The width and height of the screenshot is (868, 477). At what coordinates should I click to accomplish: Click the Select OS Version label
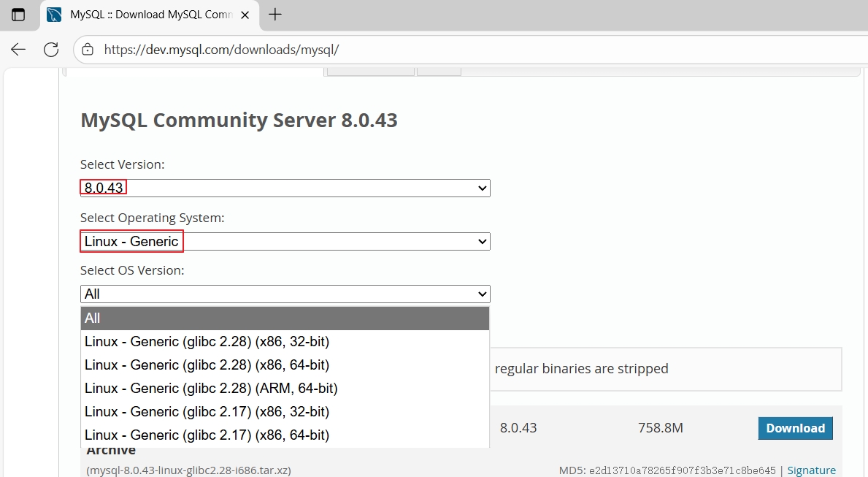click(x=132, y=270)
